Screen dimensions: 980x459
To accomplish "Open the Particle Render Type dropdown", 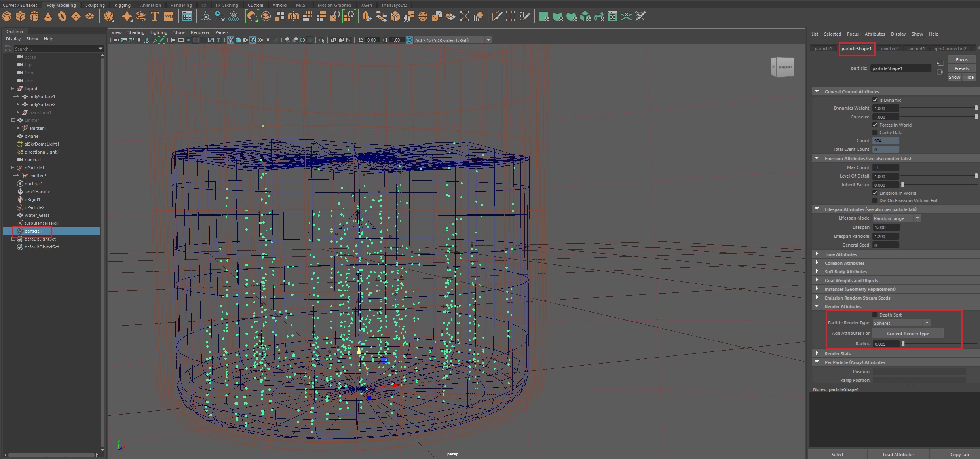I will (x=901, y=323).
